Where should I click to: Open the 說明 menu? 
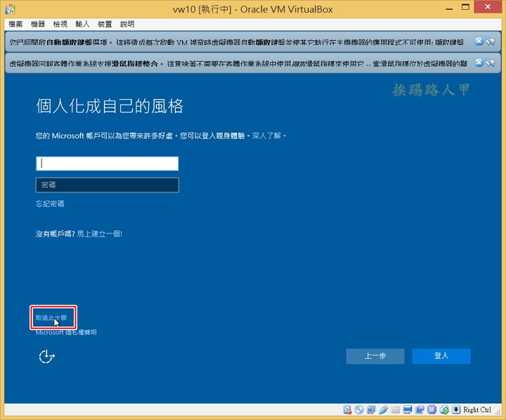click(127, 24)
